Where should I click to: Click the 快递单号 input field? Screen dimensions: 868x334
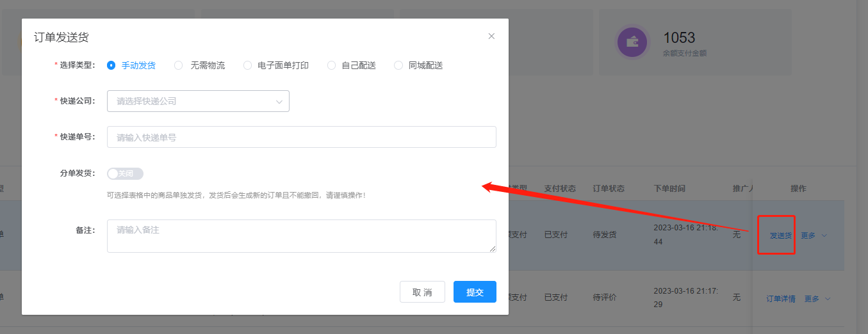click(301, 137)
